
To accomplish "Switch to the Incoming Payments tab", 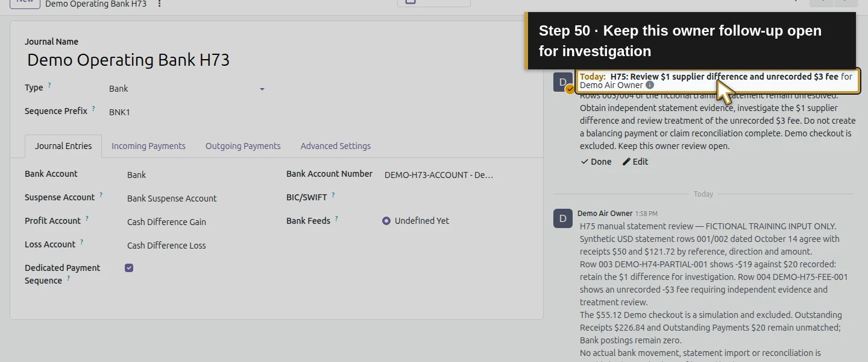I will (148, 146).
